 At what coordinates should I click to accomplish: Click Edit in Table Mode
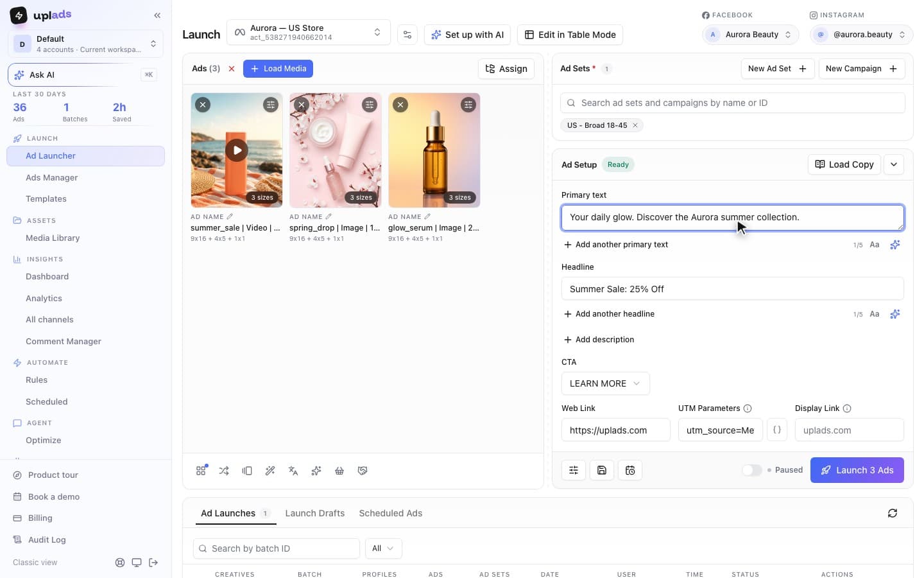tap(570, 35)
